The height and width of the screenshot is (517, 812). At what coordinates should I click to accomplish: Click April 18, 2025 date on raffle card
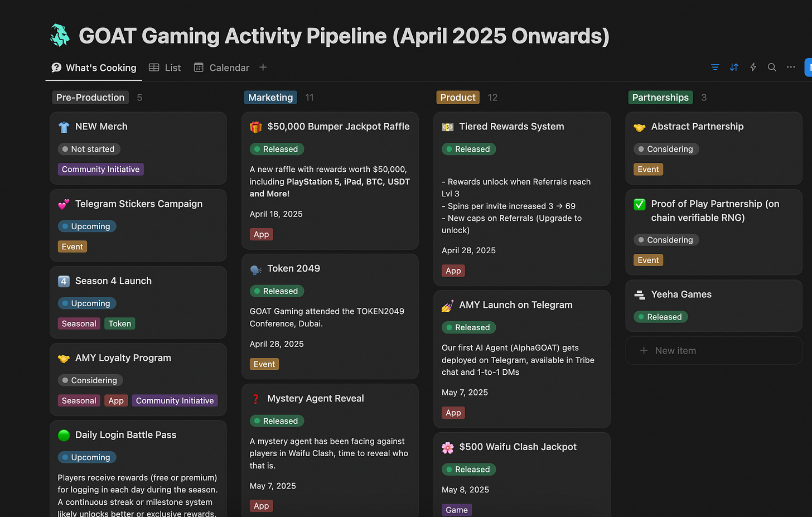pyautogui.click(x=276, y=214)
